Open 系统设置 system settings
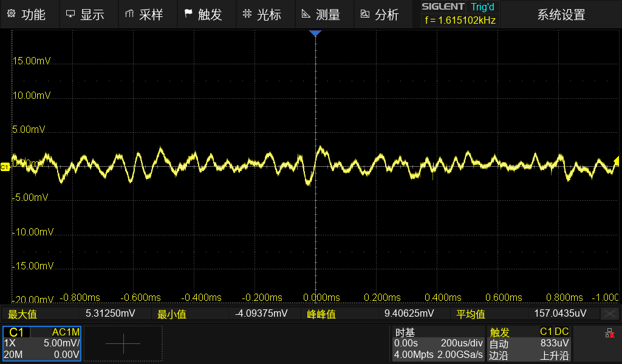 tap(561, 15)
